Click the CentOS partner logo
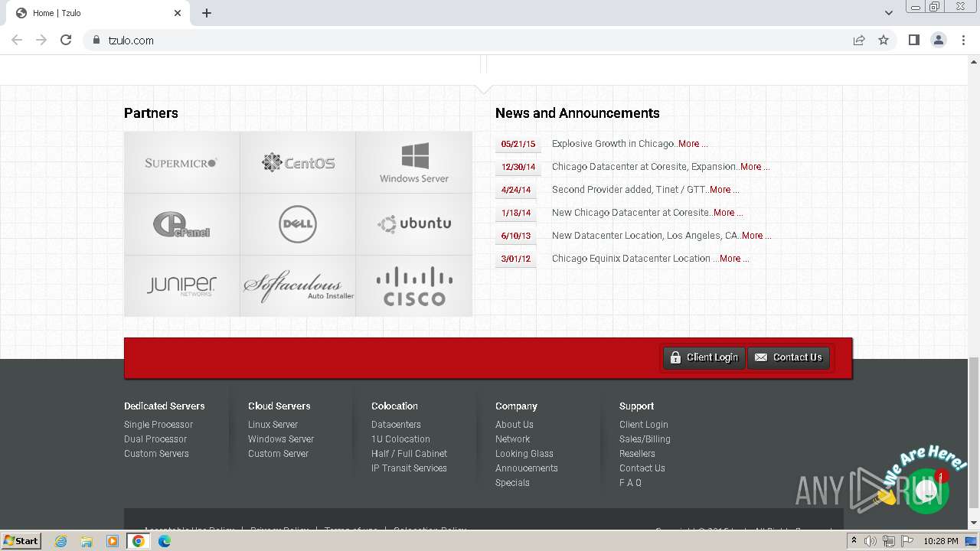980x551 pixels. [298, 162]
